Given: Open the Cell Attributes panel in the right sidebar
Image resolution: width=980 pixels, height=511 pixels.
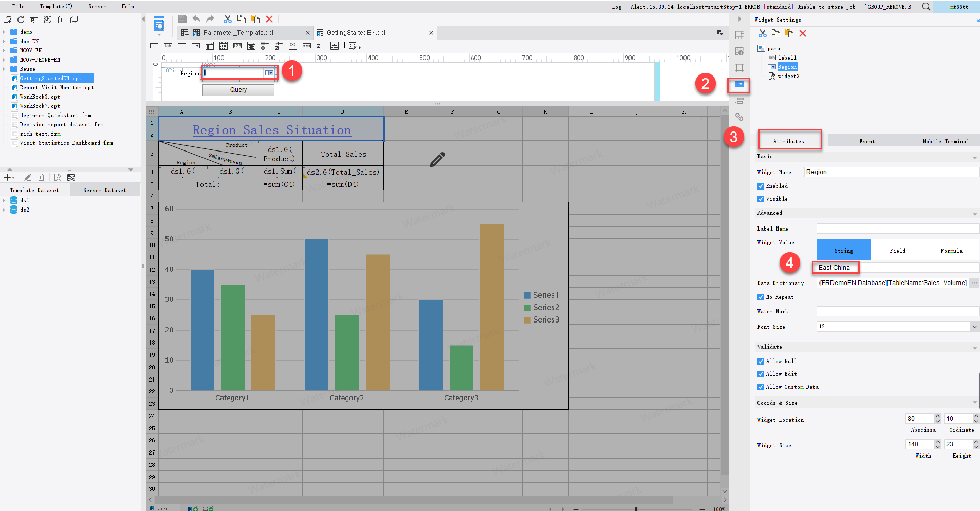Looking at the screenshot, I should (x=740, y=51).
